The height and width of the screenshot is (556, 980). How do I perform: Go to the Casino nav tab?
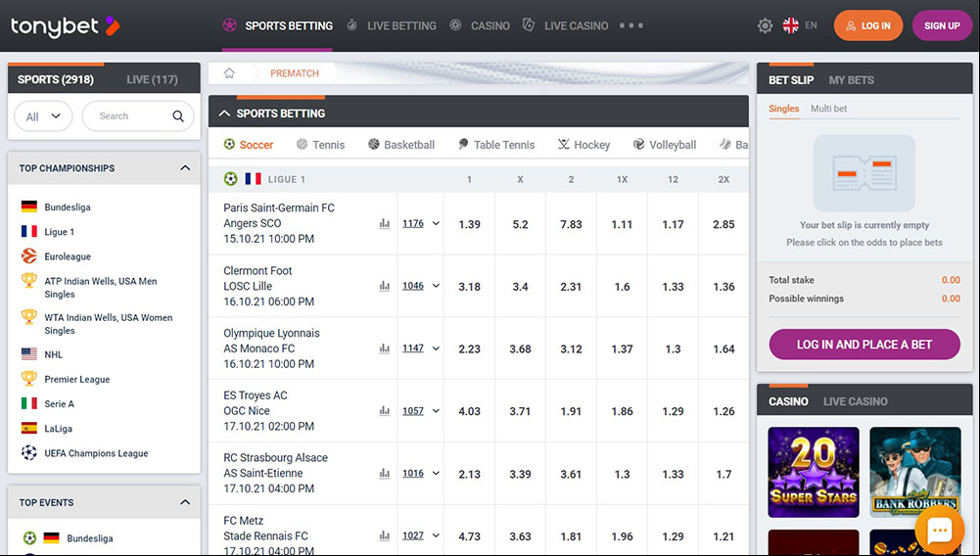(480, 25)
